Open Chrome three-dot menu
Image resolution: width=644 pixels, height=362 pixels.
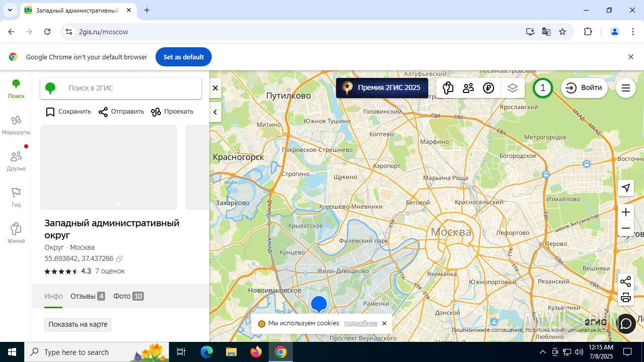click(x=633, y=32)
